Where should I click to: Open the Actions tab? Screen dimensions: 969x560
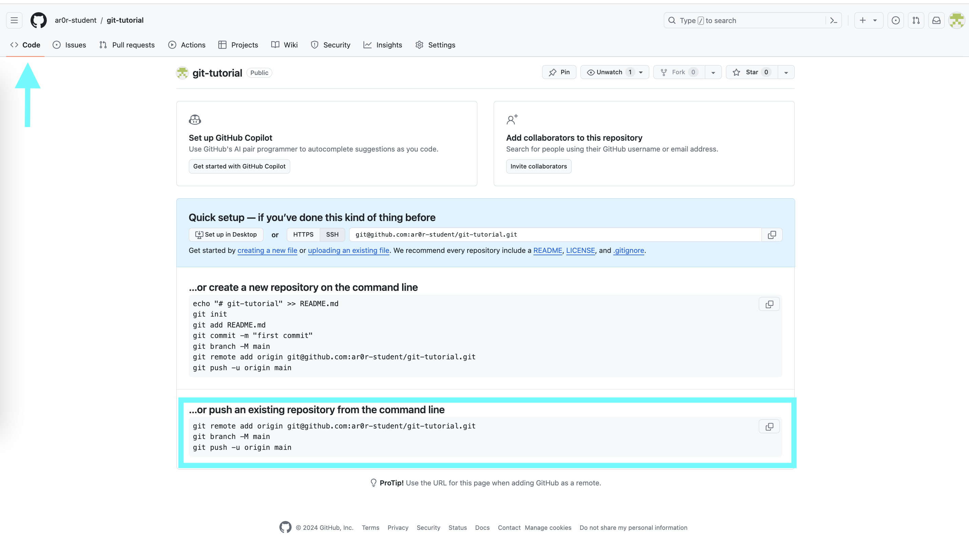click(x=187, y=45)
